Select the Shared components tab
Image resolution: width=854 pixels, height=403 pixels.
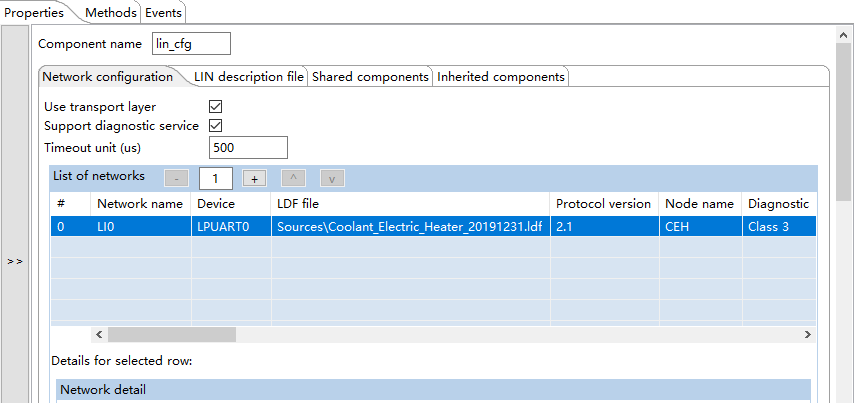point(370,77)
